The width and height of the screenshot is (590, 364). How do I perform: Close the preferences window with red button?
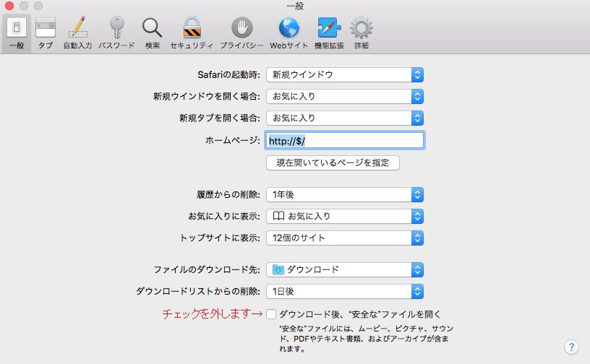[x=9, y=6]
